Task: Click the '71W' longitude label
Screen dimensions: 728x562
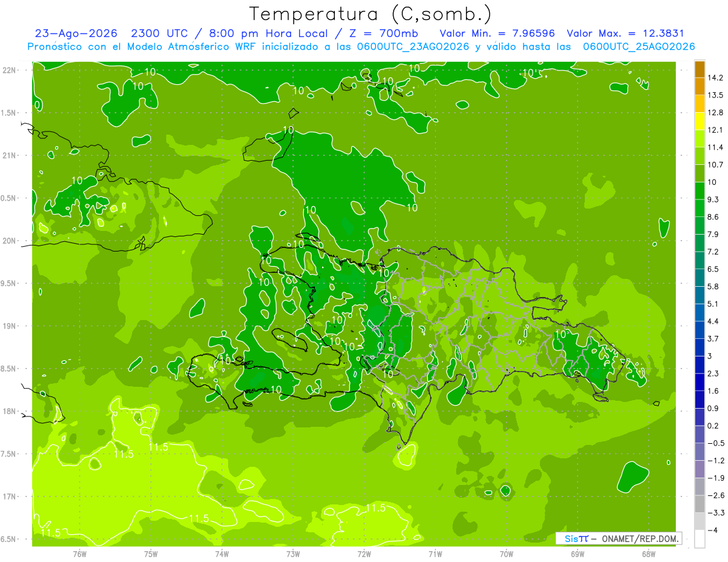Action: [x=435, y=554]
